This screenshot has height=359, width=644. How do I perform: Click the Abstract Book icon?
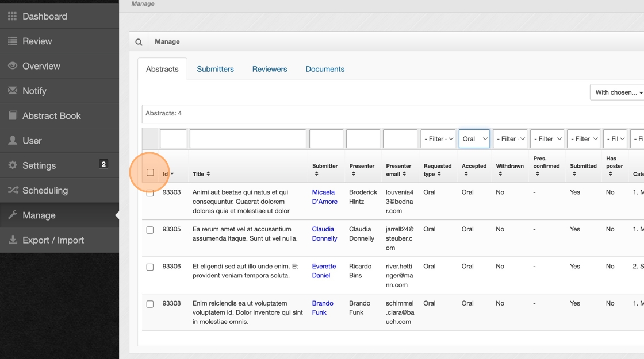click(12, 115)
